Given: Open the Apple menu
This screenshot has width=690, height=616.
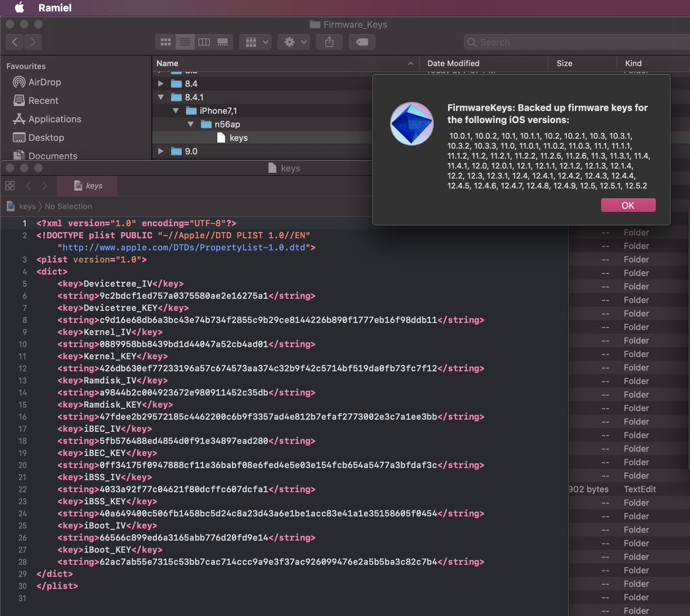Looking at the screenshot, I should coord(20,7).
